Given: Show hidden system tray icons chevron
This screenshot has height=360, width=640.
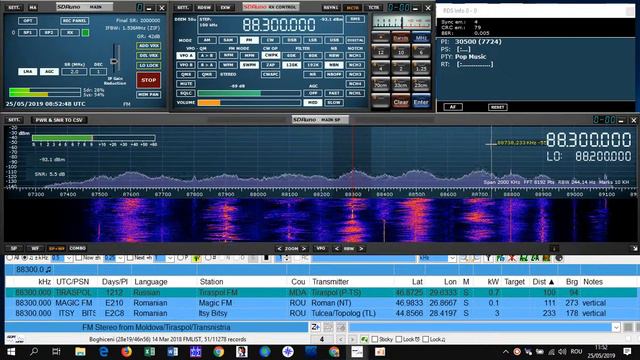Looking at the screenshot, I should pyautogui.click(x=505, y=351).
